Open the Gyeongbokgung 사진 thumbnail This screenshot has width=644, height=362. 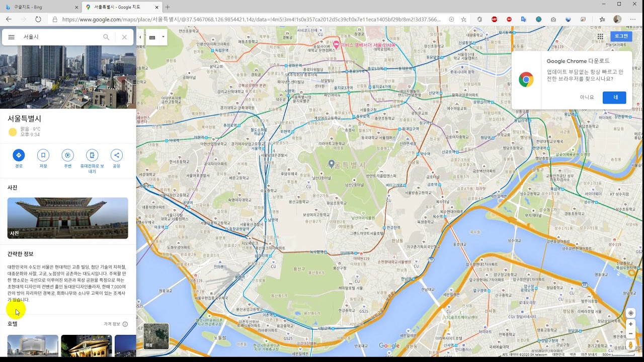coord(67,218)
